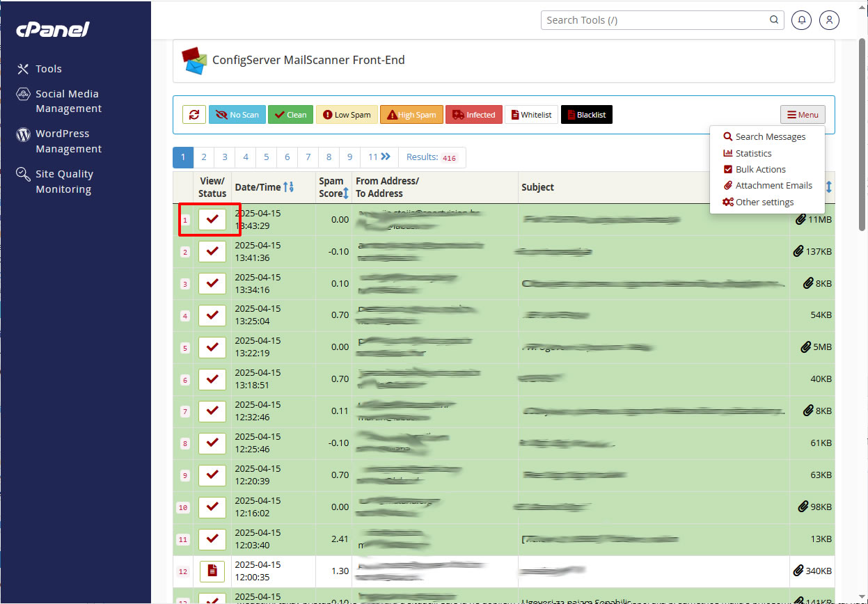
Task: Click attachment icon of 98KB message
Action: point(803,507)
